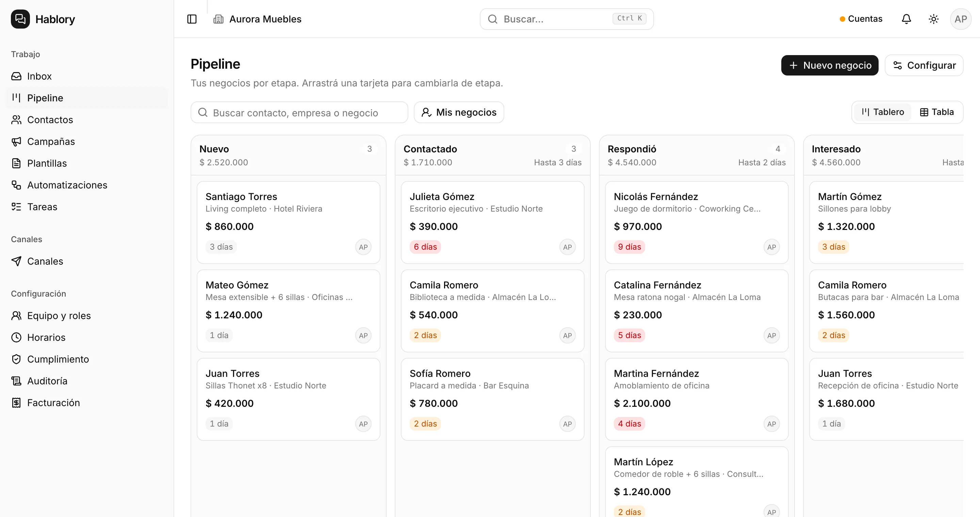The height and width of the screenshot is (517, 980).
Task: Open Santiago Torres deal card
Action: 288,223
